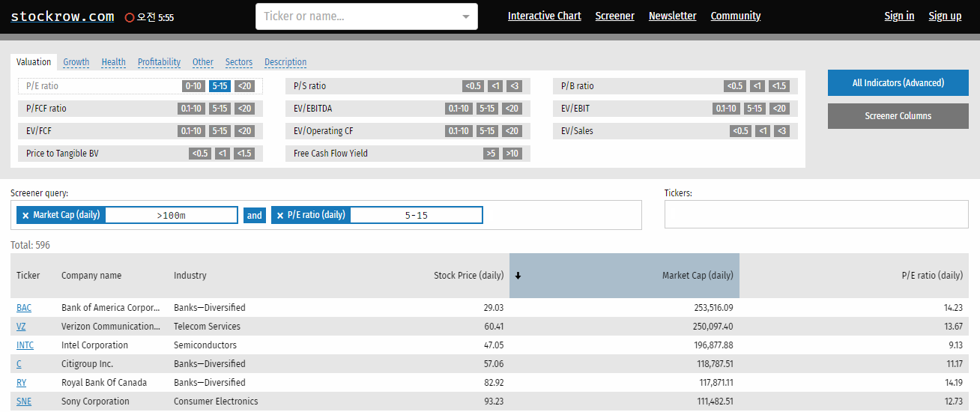Open the RY ticker link
This screenshot has width=980, height=412.
click(x=21, y=383)
